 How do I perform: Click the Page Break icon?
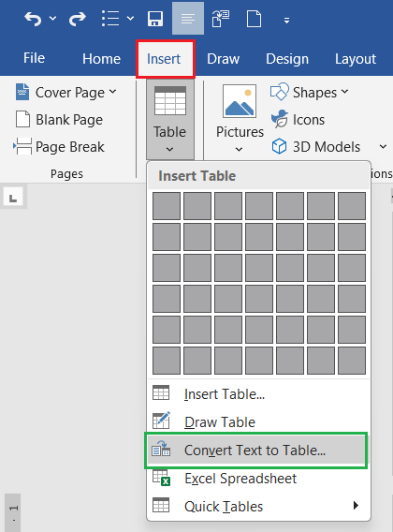22,146
